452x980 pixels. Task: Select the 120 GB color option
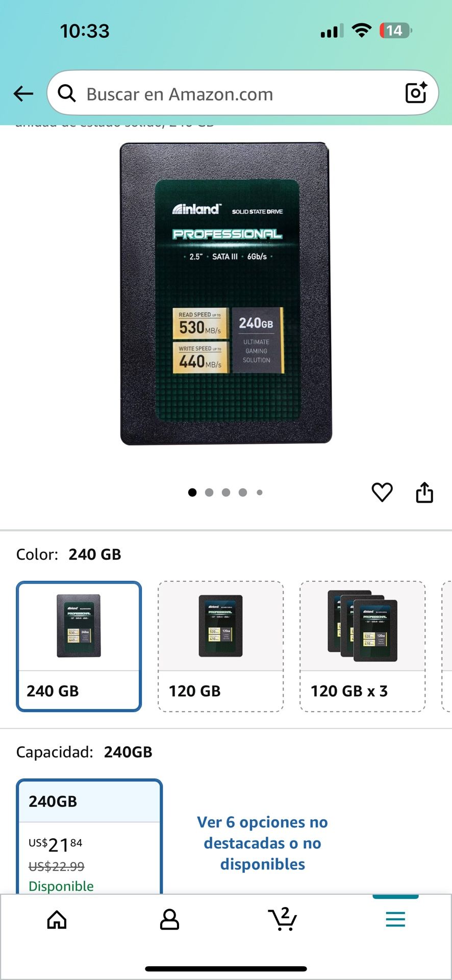[221, 646]
